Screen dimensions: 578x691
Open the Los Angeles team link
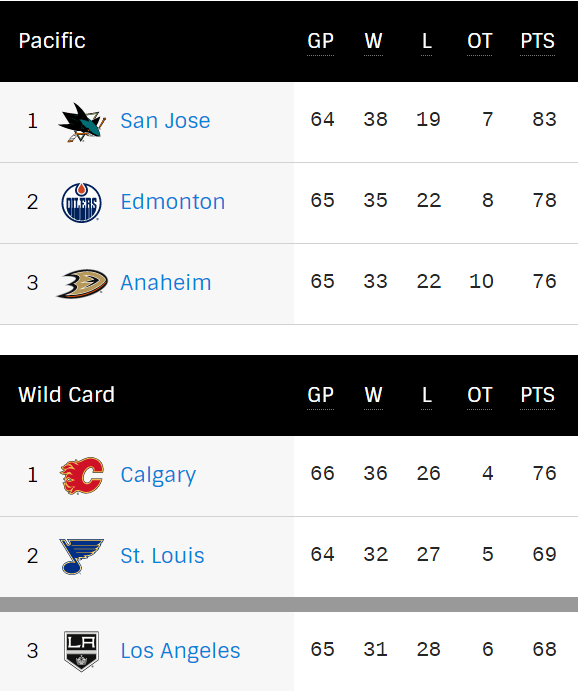pos(180,651)
